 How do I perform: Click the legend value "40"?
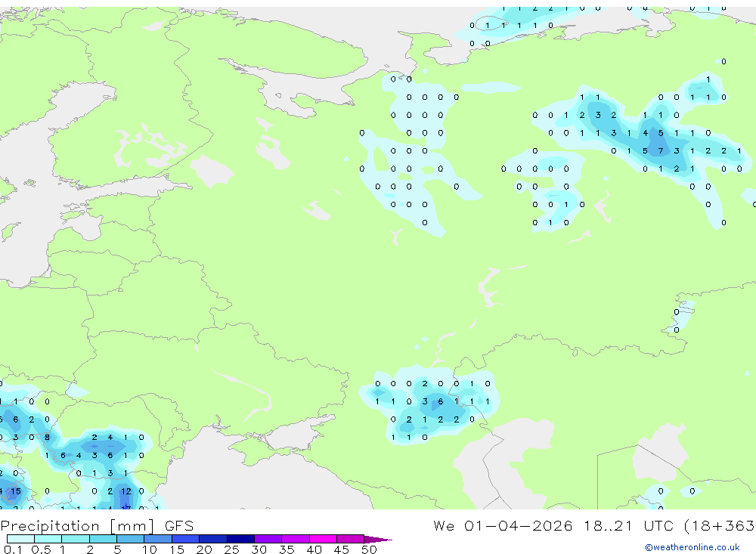(x=314, y=549)
